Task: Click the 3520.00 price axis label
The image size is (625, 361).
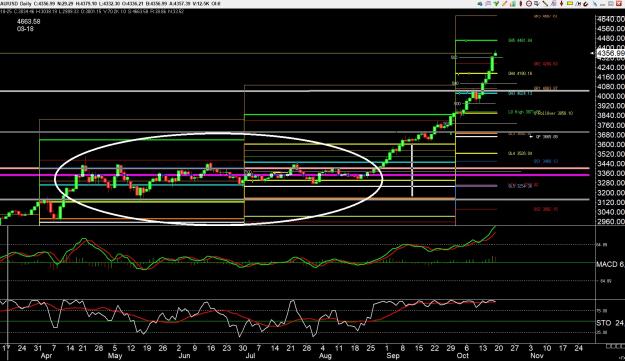Action: [611, 154]
